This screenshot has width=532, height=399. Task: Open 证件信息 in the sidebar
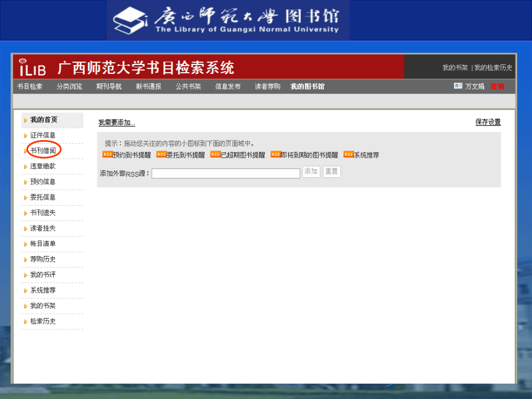43,135
